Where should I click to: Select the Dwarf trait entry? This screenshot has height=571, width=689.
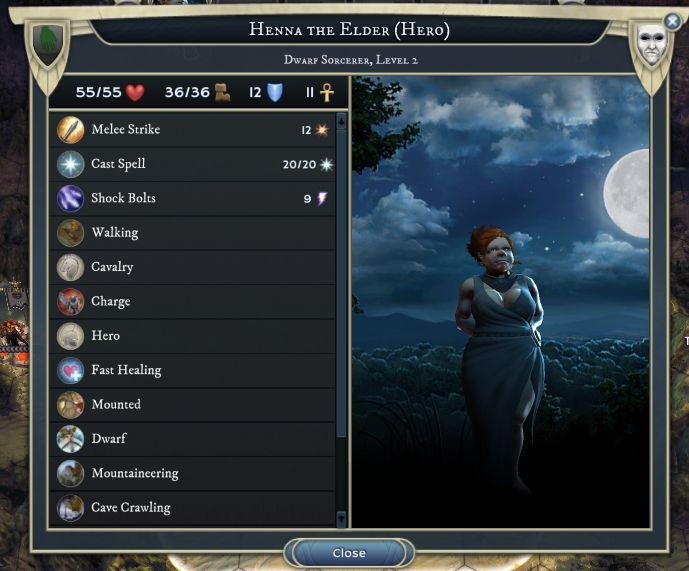(x=192, y=439)
